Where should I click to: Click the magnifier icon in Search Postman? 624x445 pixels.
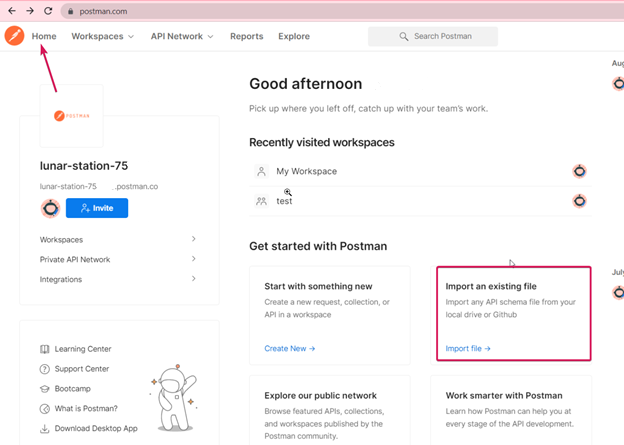click(404, 37)
